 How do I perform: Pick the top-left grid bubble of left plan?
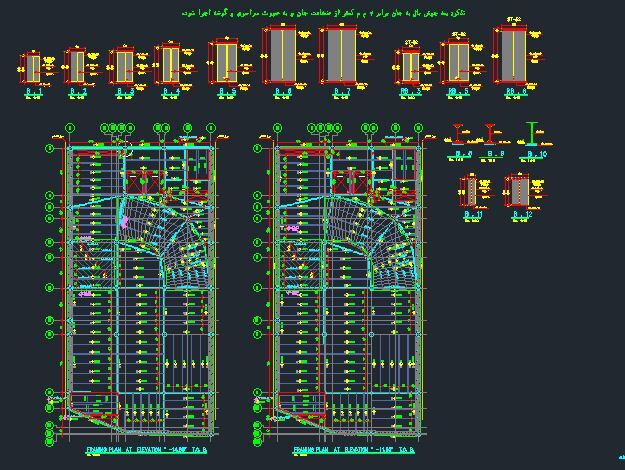(71, 128)
